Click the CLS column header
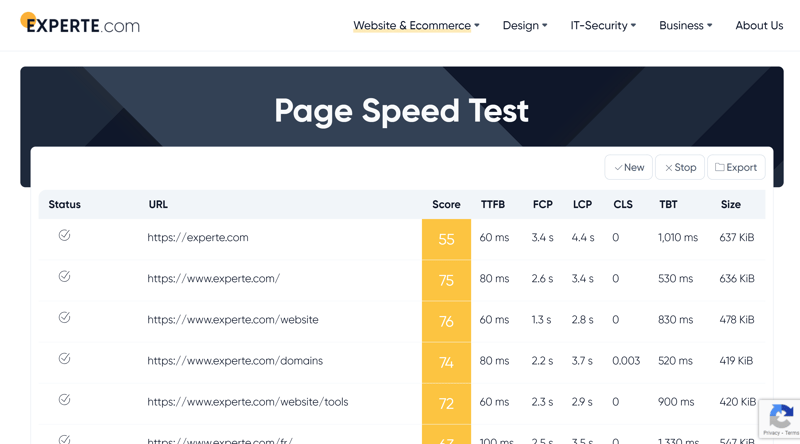 click(623, 205)
